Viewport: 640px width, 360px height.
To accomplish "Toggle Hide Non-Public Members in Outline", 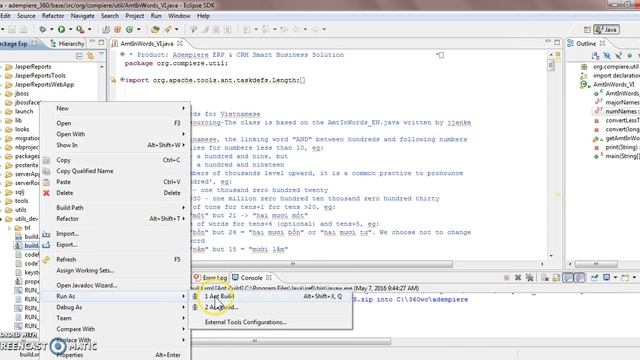I will pos(630,56).
